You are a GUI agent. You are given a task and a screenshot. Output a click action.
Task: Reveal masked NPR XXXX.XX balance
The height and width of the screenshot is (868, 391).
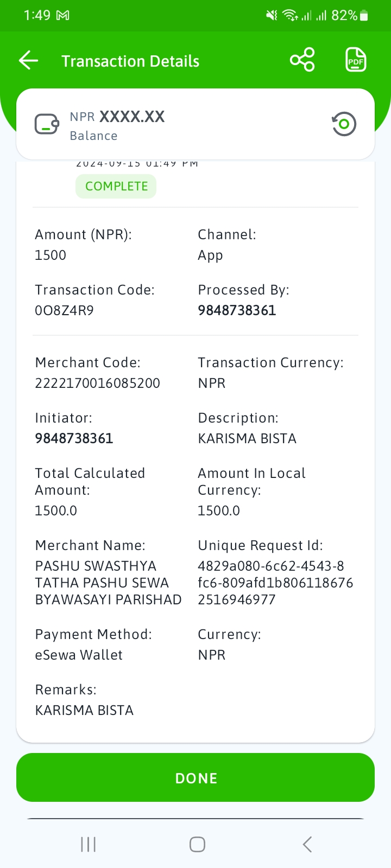click(x=117, y=117)
